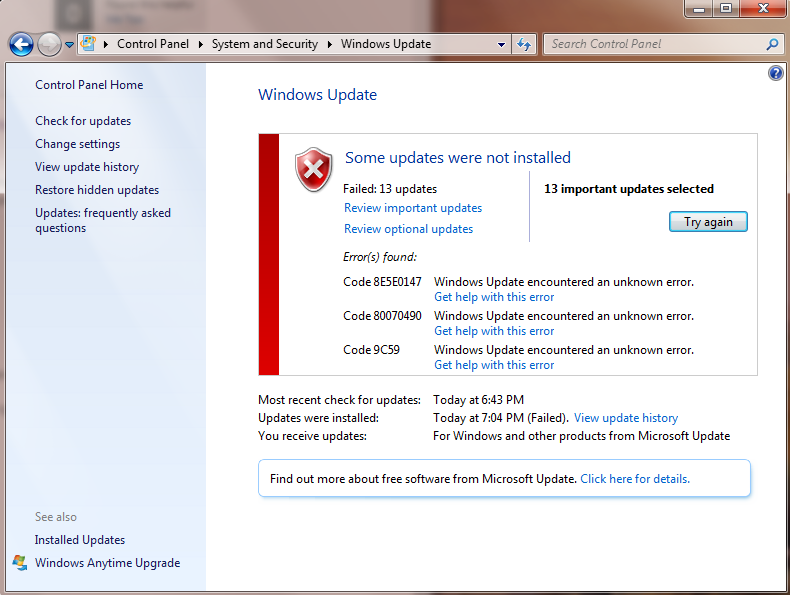The image size is (790, 595).
Task: Minimize the Windows Update window
Action: 699,9
